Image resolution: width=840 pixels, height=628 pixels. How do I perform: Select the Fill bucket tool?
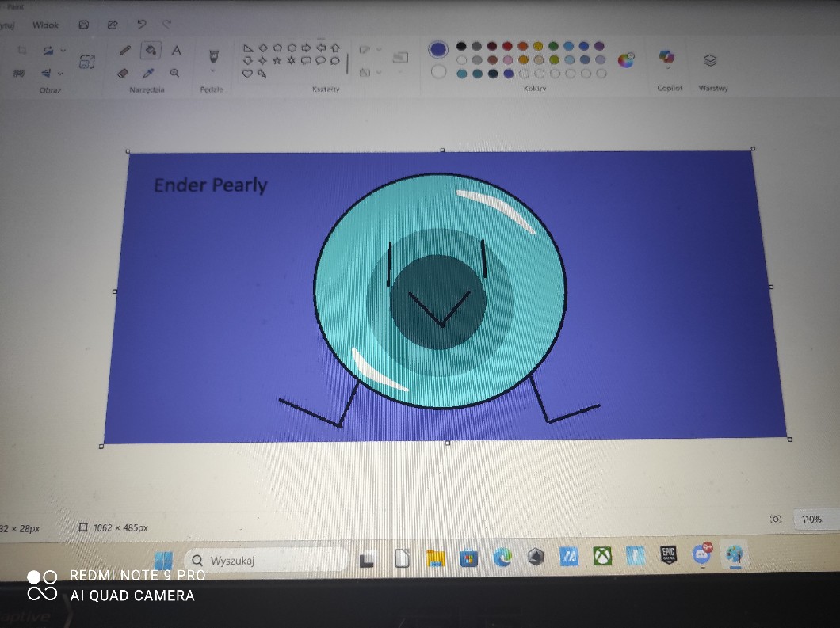pyautogui.click(x=150, y=50)
